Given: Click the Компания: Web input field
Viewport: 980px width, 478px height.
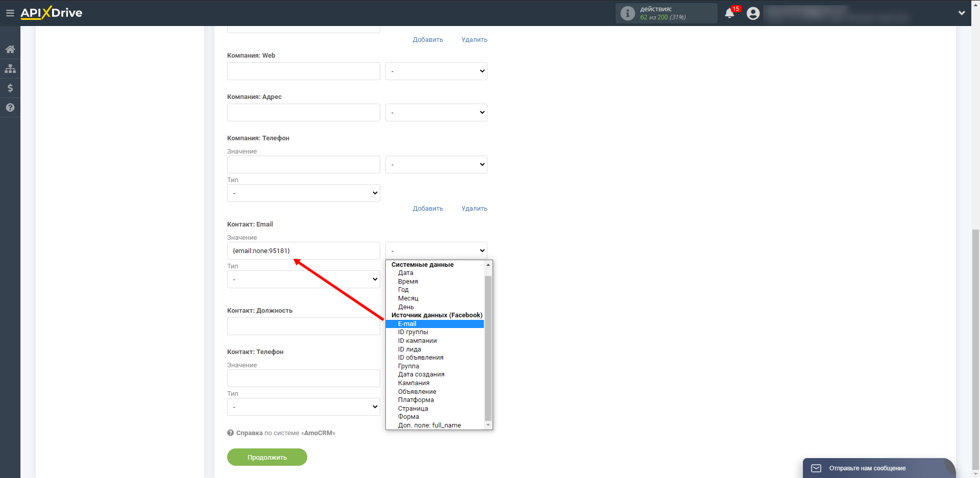Looking at the screenshot, I should pos(304,71).
